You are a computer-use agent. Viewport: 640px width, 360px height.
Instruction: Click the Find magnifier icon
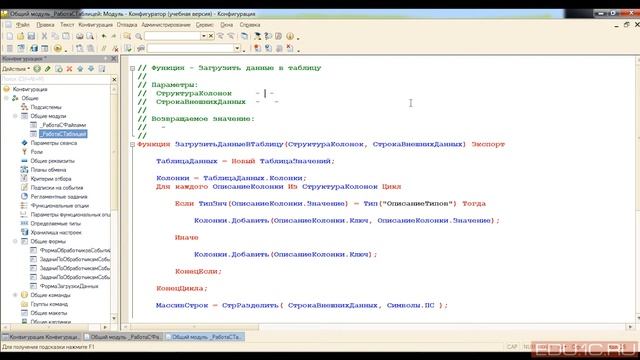pyautogui.click(x=139, y=36)
